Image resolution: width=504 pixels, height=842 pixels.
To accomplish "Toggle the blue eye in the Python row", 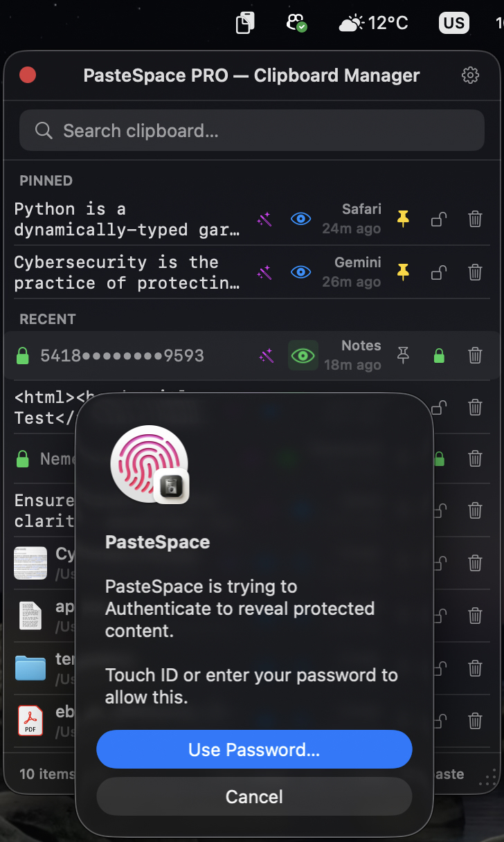I will click(300, 220).
